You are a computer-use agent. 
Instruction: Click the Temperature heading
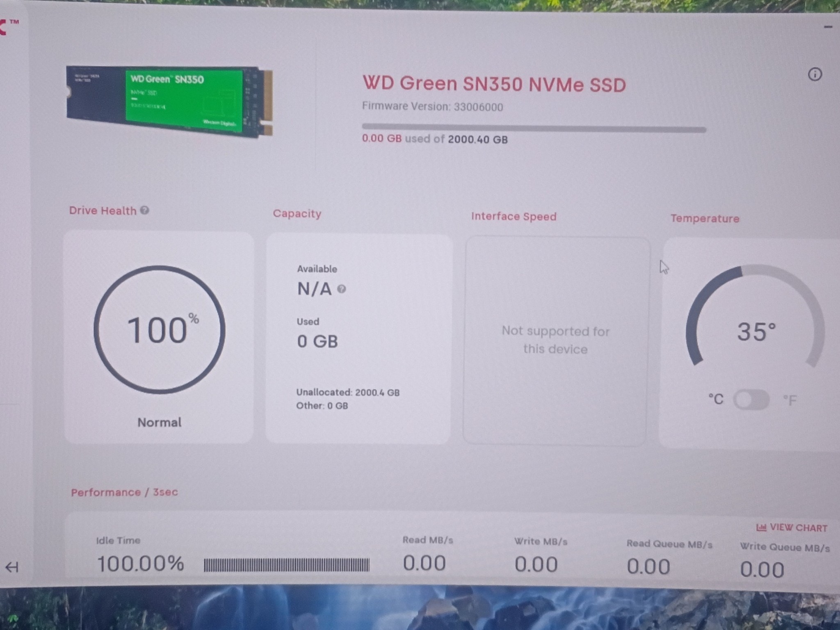(705, 218)
